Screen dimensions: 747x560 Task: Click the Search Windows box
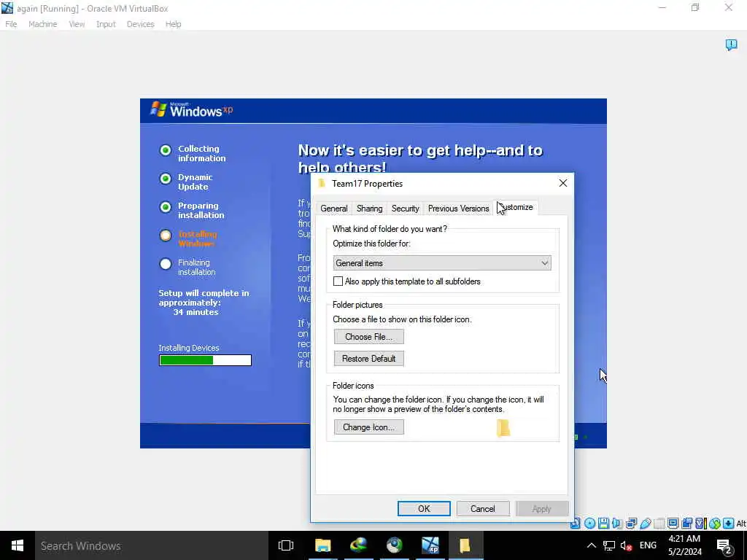(x=152, y=545)
